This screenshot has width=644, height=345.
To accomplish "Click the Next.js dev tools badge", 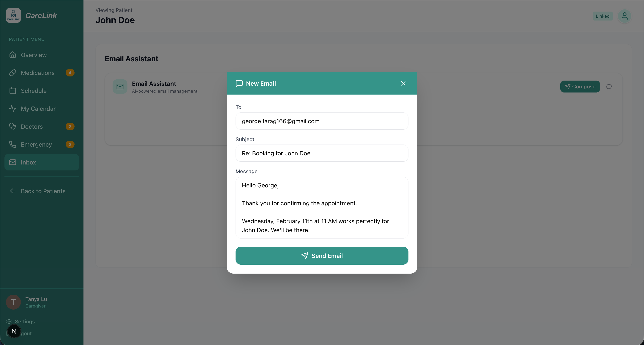I will (x=14, y=331).
